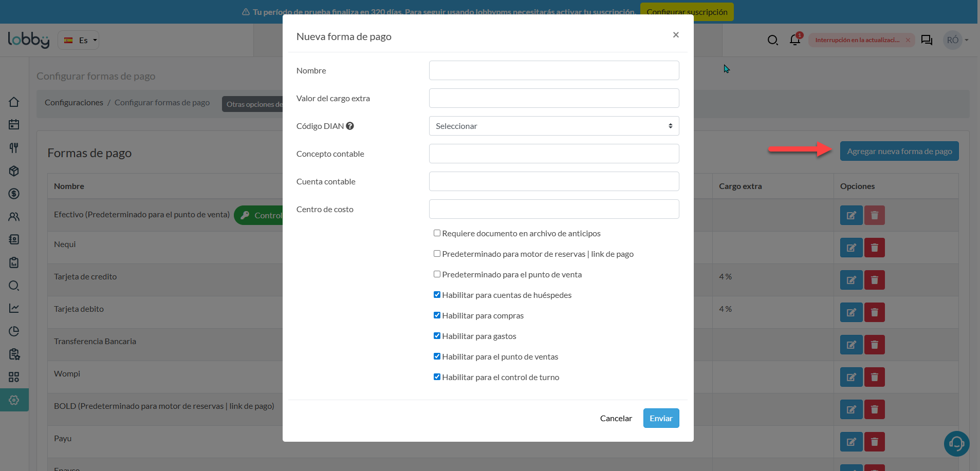Open the search magnifier in the top bar

772,40
